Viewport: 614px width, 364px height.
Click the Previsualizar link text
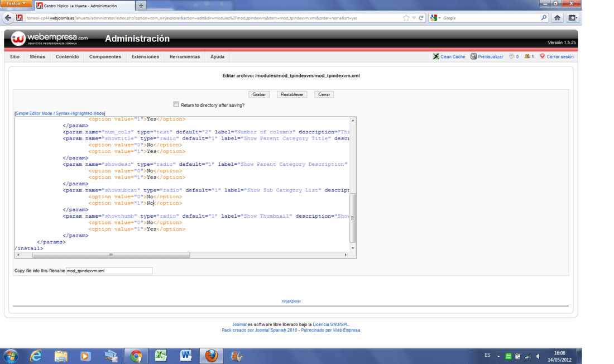coord(490,57)
